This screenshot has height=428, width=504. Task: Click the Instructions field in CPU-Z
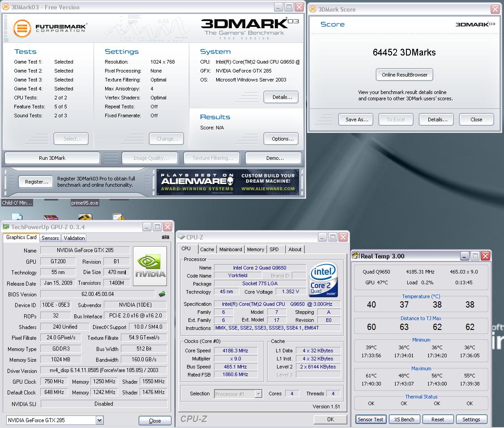[x=277, y=328]
